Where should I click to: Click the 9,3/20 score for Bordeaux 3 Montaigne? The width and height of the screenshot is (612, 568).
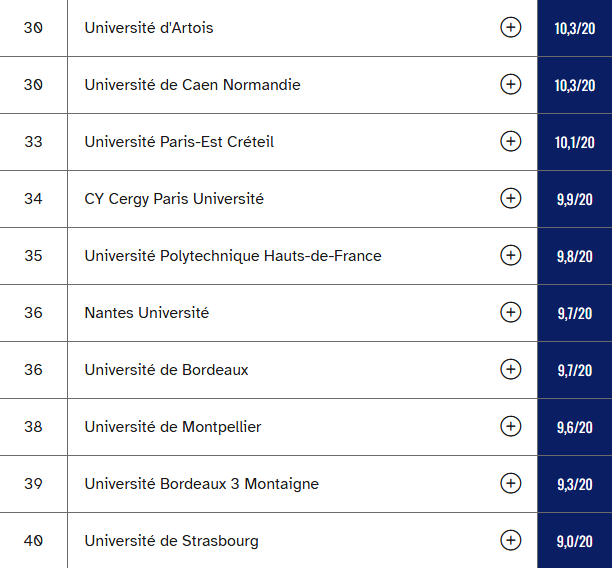pyautogui.click(x=575, y=484)
